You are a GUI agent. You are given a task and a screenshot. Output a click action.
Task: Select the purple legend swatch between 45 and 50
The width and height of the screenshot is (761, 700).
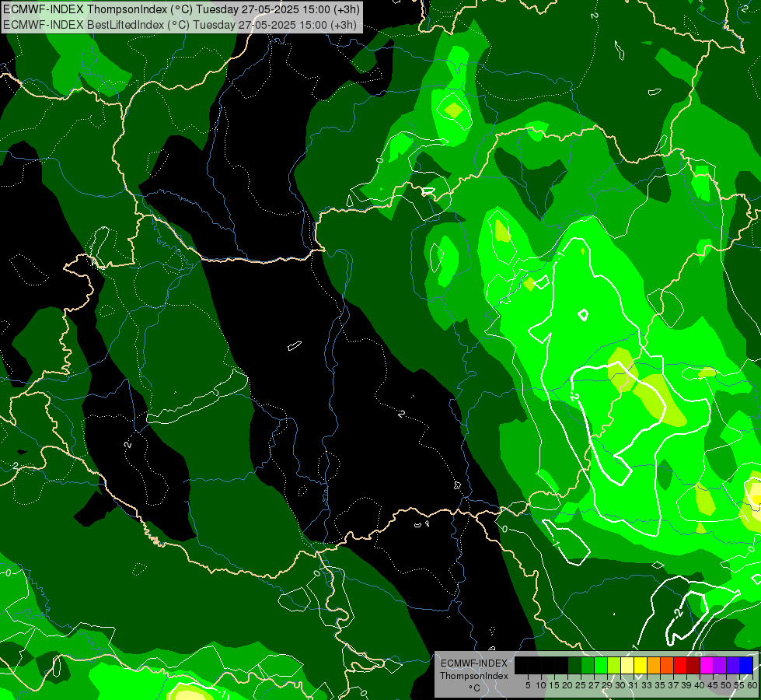point(720,666)
